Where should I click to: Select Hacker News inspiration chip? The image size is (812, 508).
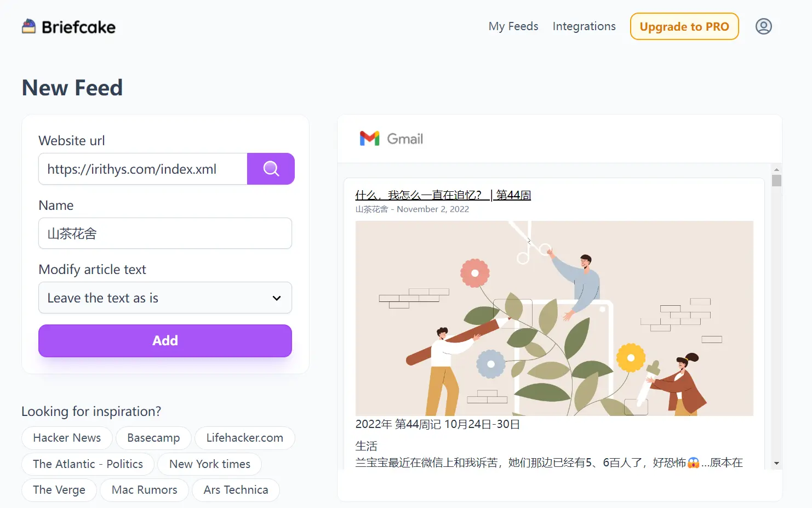67,438
